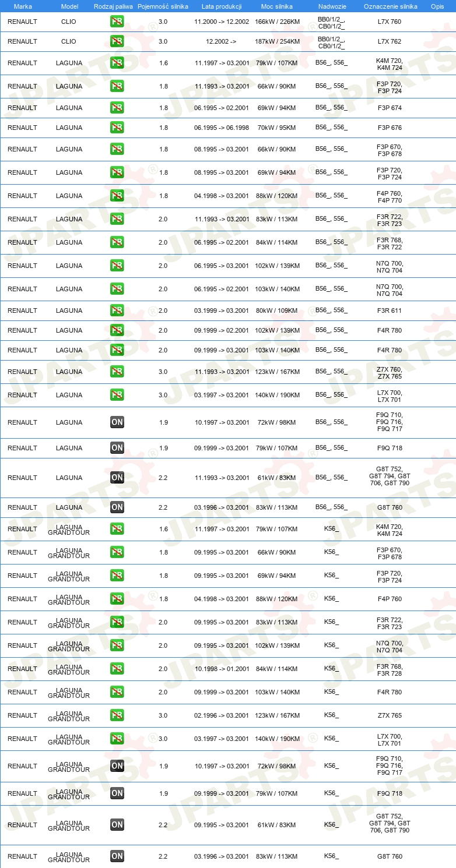The width and height of the screenshot is (456, 868).
Task: Click the production range 04.1998 -> 03.2001 in Grandtour row
Action: (222, 599)
